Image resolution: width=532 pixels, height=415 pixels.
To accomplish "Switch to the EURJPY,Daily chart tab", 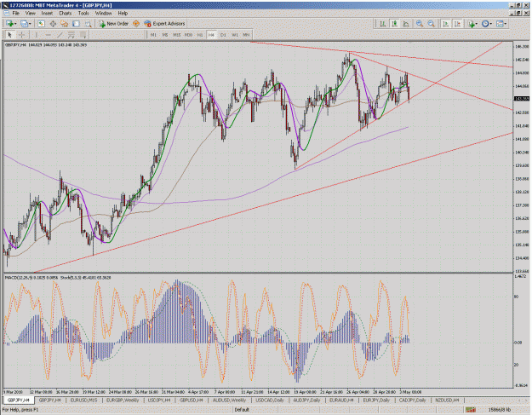I will point(376,401).
